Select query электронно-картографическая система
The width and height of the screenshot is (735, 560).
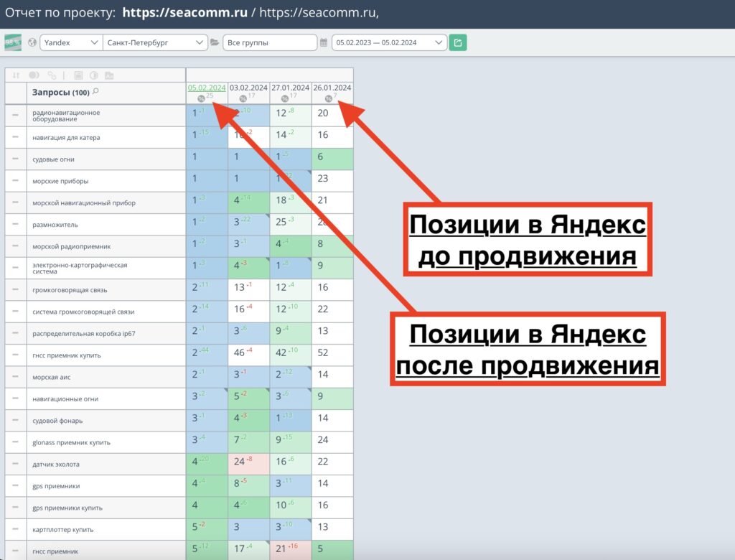click(80, 269)
